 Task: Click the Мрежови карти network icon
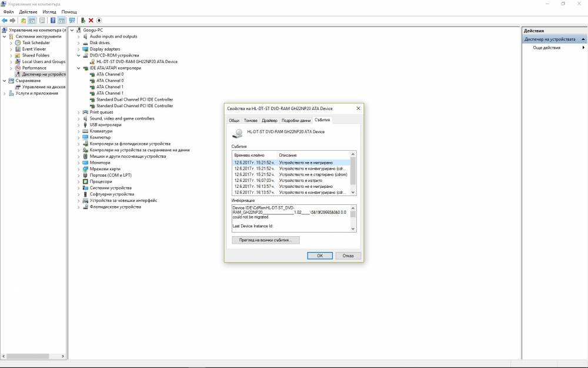tap(85, 169)
